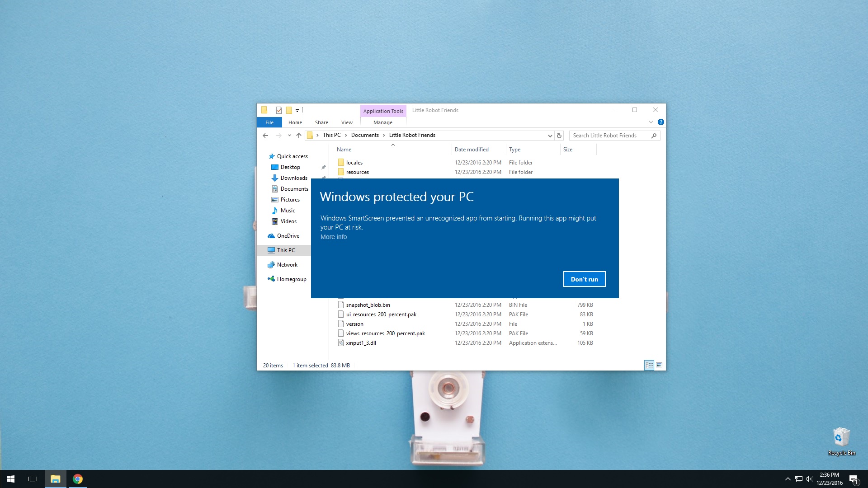Refresh the Little Robot Friends folder
The width and height of the screenshot is (868, 488).
click(x=559, y=136)
